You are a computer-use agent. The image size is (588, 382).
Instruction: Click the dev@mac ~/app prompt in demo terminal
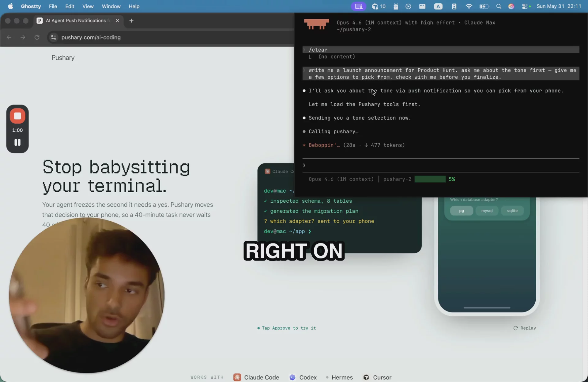pyautogui.click(x=287, y=231)
